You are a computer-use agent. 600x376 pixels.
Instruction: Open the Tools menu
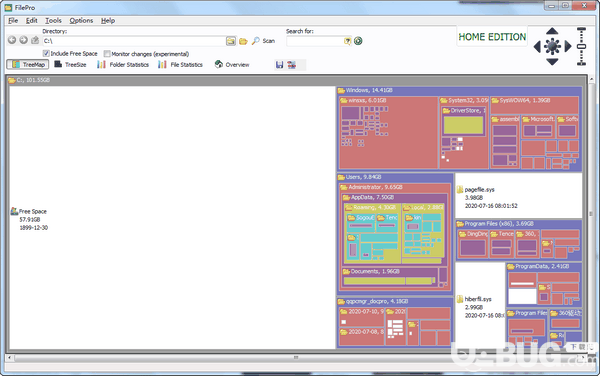[x=53, y=21]
